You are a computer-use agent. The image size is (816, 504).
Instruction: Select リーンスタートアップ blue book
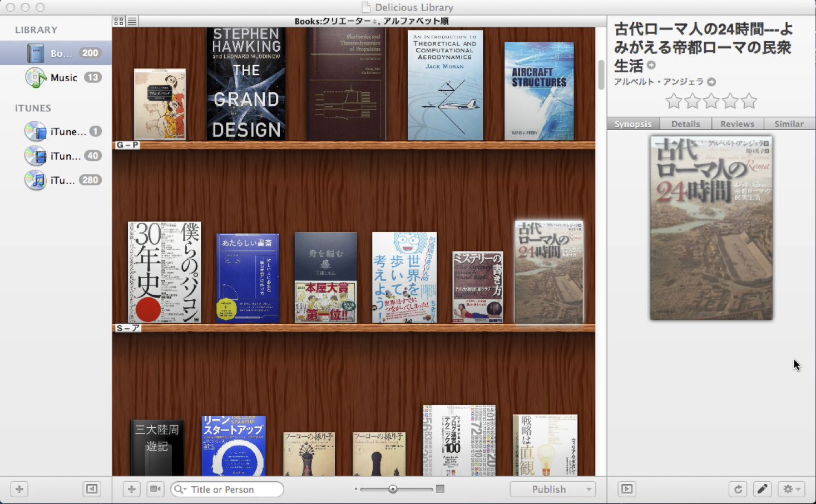pos(234,446)
